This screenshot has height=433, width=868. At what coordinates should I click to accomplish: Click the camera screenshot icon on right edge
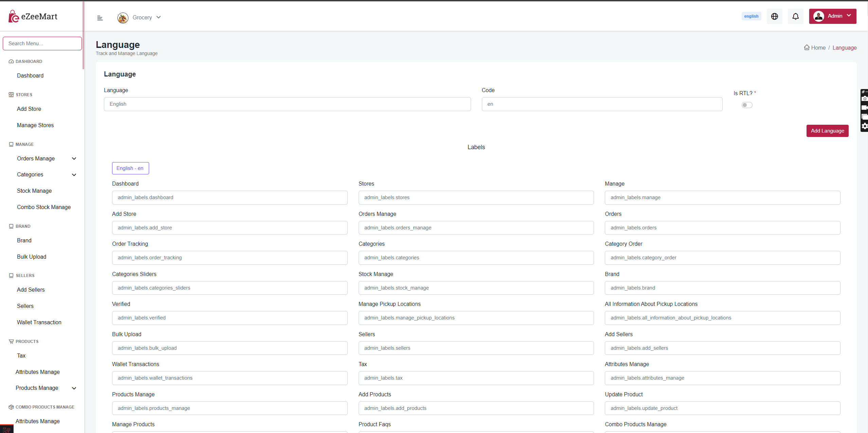(x=865, y=99)
